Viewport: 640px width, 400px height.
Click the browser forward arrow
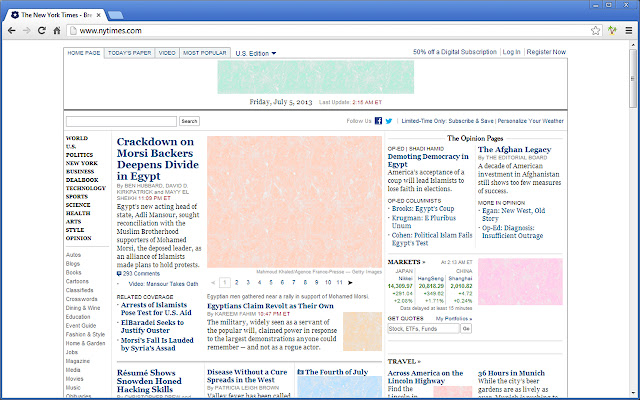(27, 31)
